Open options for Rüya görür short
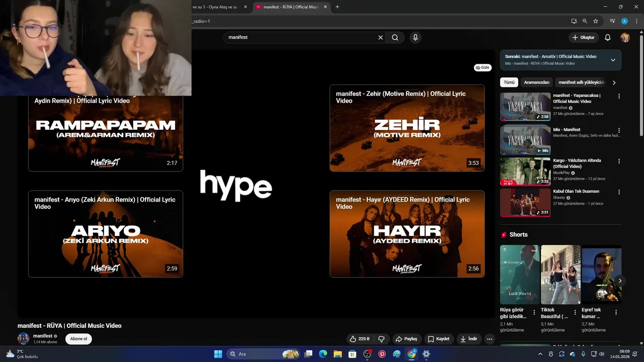Screen dimensions: 644x362 click(534, 313)
